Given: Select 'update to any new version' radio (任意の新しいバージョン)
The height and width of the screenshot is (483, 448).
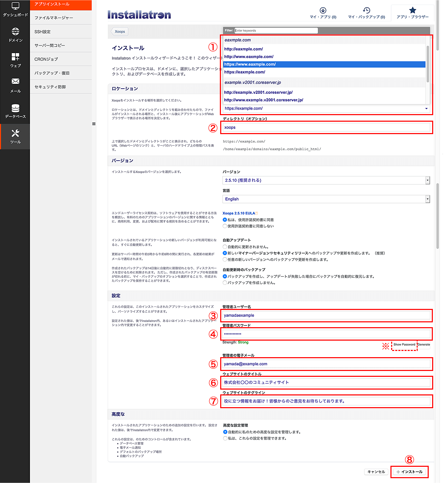Looking at the screenshot, I should pos(225,260).
